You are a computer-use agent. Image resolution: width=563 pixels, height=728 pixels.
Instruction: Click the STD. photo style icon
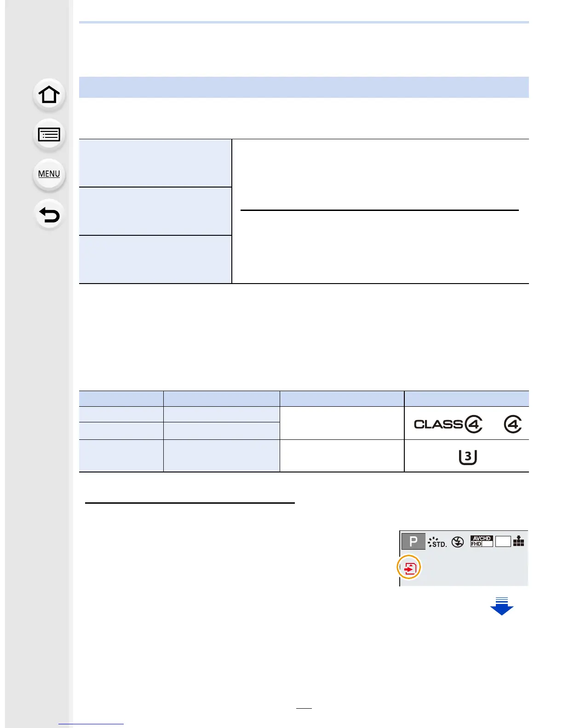pyautogui.click(x=437, y=542)
